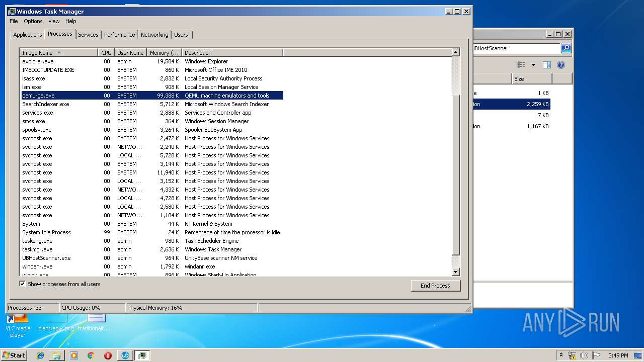Open view options dropdown arrow in Explorer
This screenshot has width=644, height=362.
[533, 65]
